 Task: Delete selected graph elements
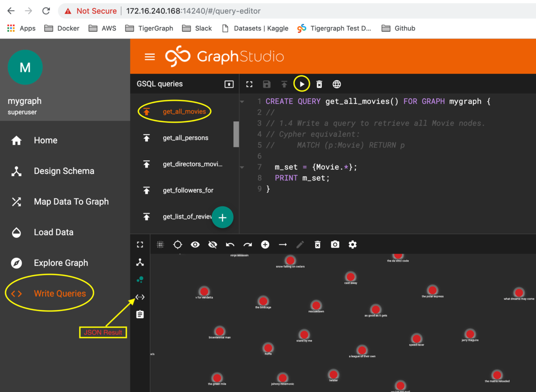(317, 245)
